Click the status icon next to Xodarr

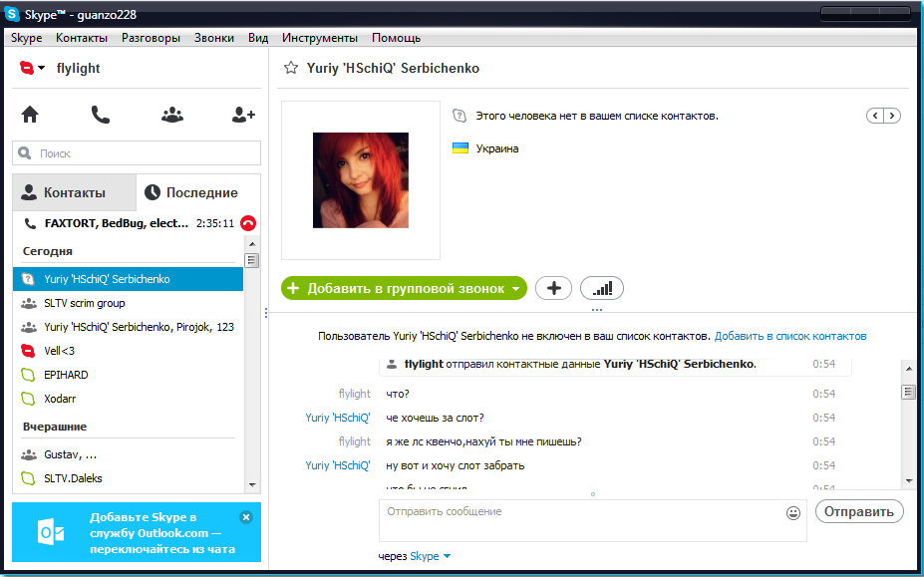tap(28, 399)
